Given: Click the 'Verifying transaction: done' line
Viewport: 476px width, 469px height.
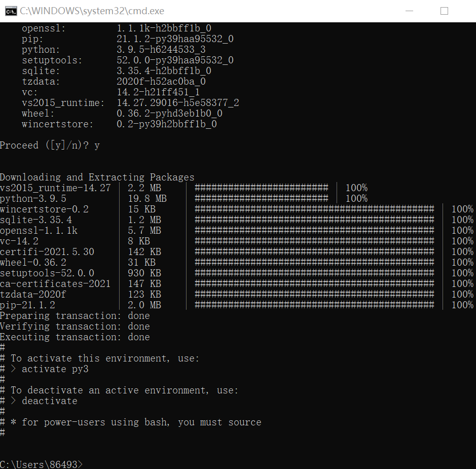Looking at the screenshot, I should click(75, 326).
